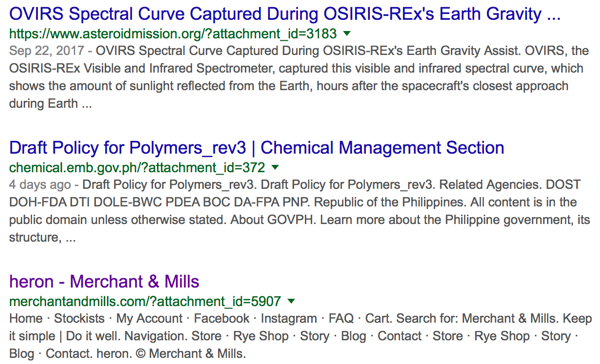Open the heron - Merchant & Mills result

104,282
